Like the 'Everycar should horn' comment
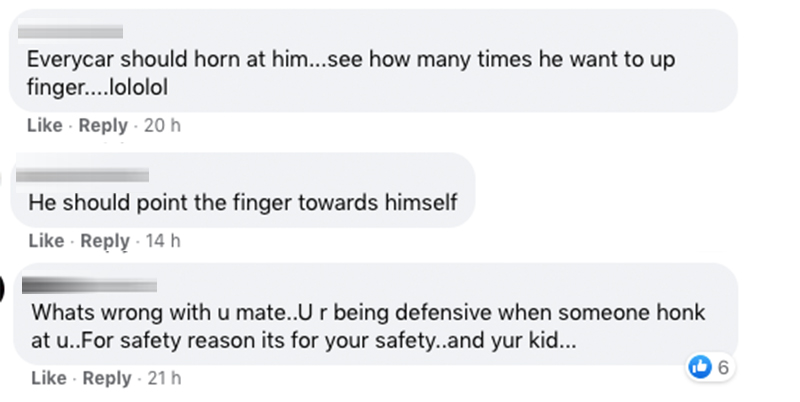Image resolution: width=800 pixels, height=402 pixels. click(44, 126)
